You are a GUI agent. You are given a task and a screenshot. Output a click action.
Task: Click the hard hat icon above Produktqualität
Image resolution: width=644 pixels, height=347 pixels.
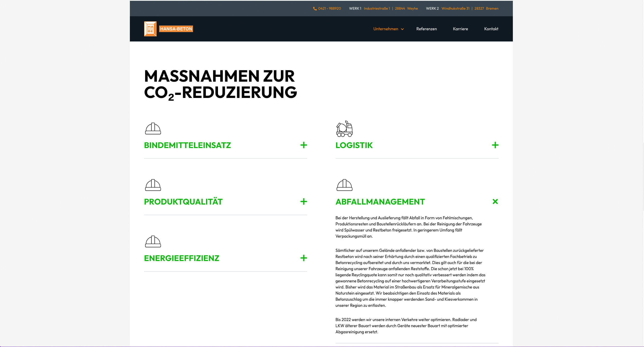coord(153,185)
